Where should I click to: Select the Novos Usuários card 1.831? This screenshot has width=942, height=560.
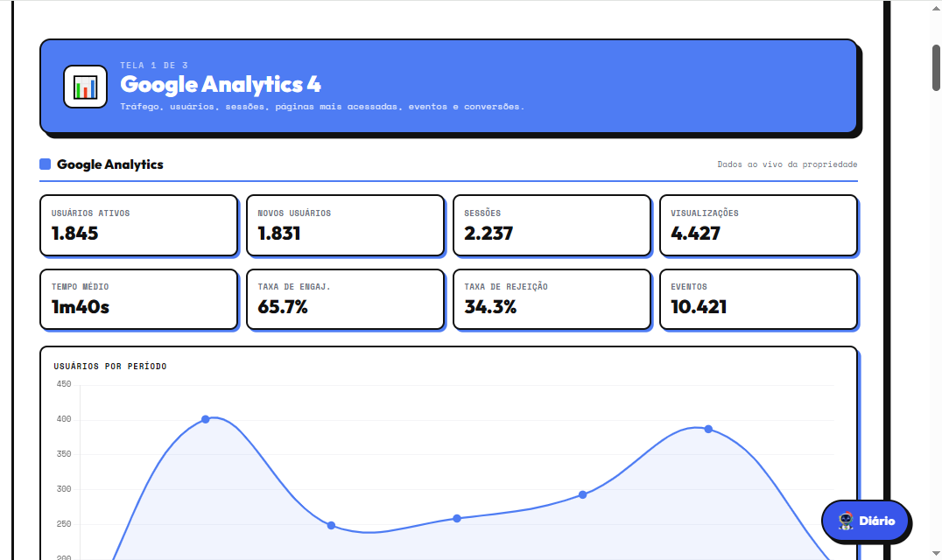tap(346, 225)
